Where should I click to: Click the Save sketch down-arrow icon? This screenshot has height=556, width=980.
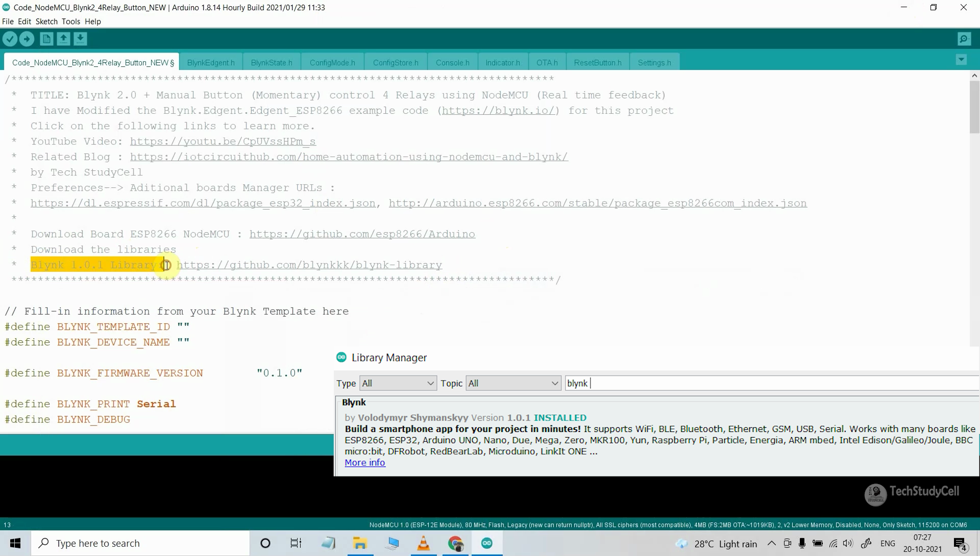pyautogui.click(x=80, y=39)
